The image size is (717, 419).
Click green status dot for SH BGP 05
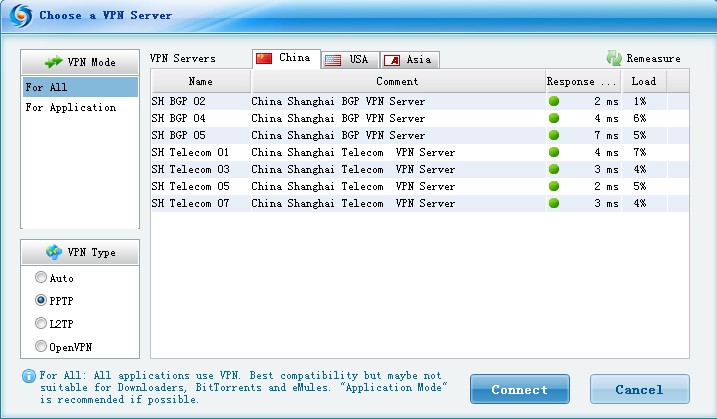554,135
